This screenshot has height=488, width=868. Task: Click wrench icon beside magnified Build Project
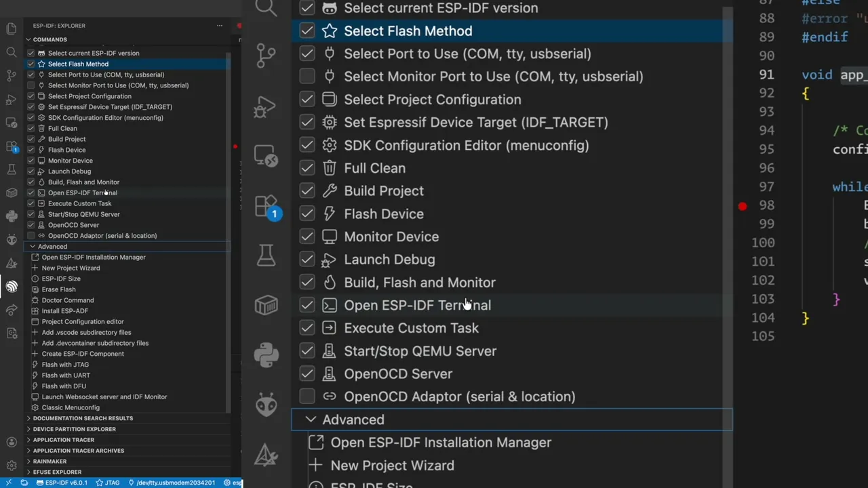click(x=330, y=191)
